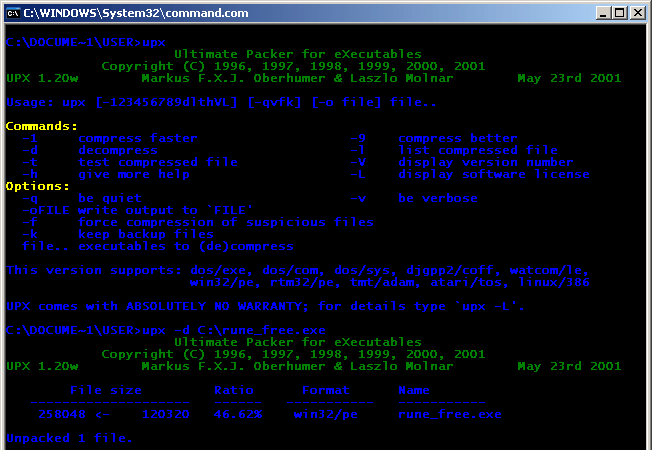This screenshot has height=450, width=652.
Task: Click the yellow 'Options:' heading
Action: (37, 186)
